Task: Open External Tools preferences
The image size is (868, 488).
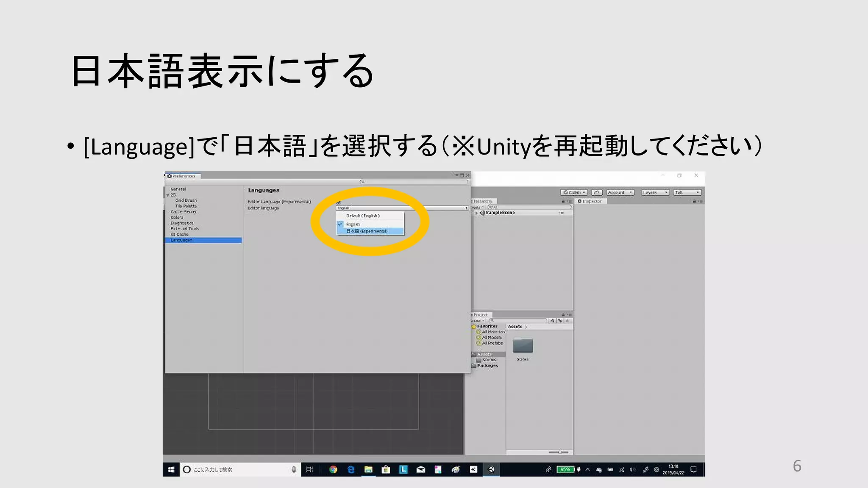Action: (185, 229)
